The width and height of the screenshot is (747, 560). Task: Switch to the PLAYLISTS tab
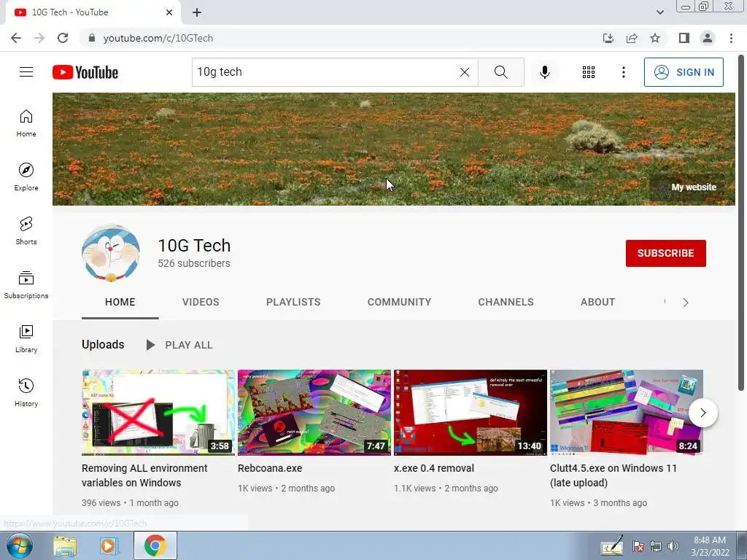click(x=293, y=302)
